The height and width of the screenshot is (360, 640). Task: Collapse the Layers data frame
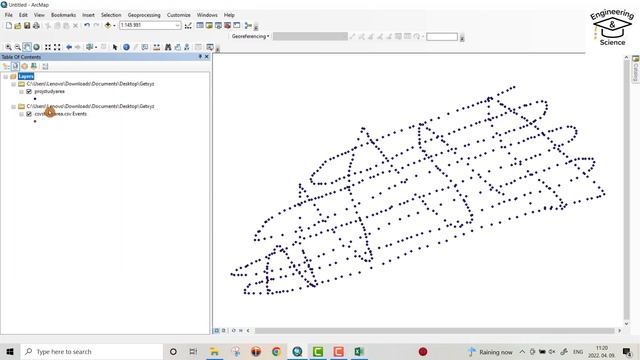coord(6,76)
